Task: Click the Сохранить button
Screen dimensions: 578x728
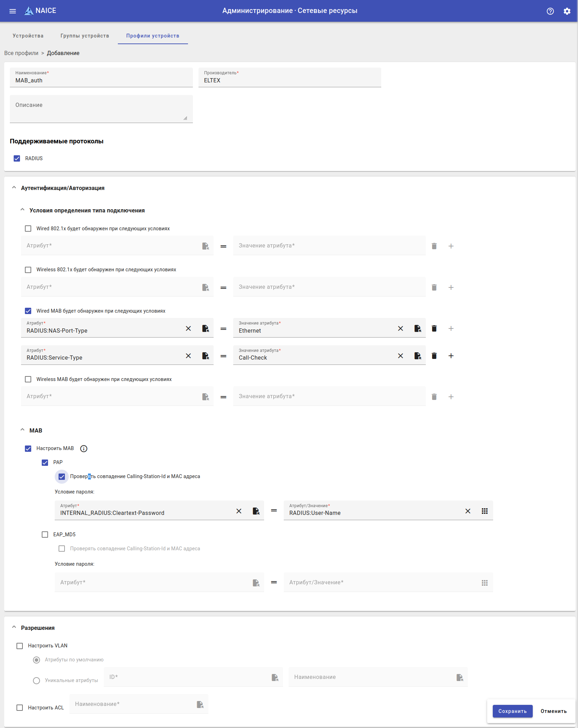Action: coord(512,711)
